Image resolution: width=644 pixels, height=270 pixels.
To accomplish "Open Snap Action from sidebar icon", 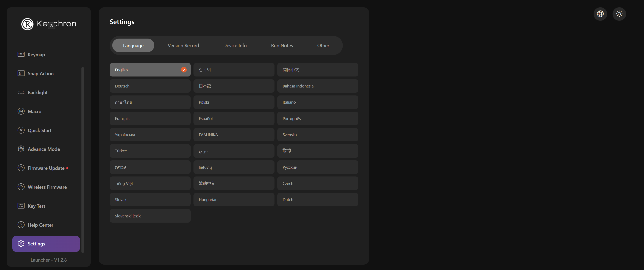I will pos(21,73).
